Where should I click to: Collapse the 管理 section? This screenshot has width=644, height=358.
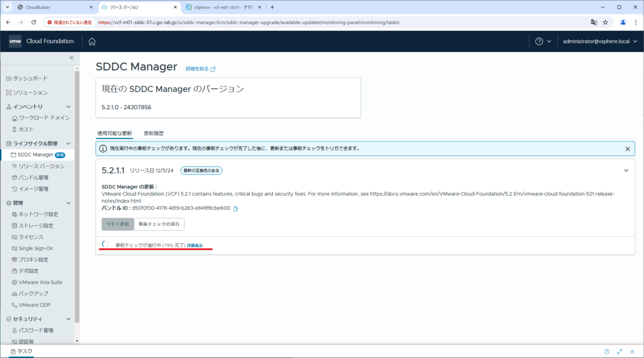(68, 203)
